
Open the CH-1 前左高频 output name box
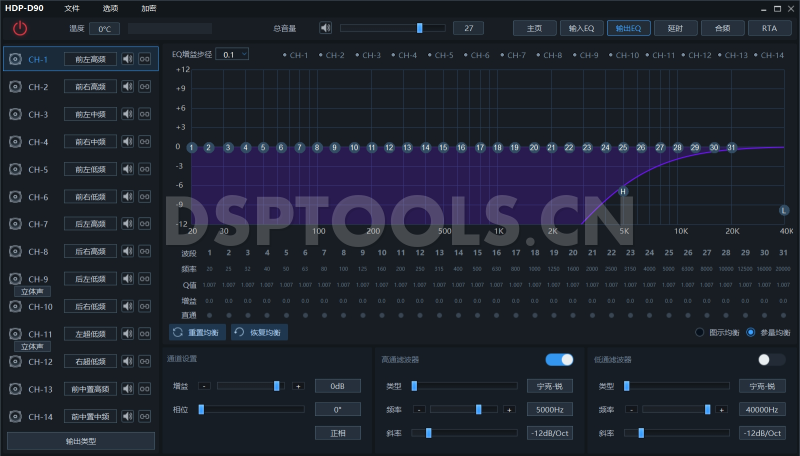point(90,60)
